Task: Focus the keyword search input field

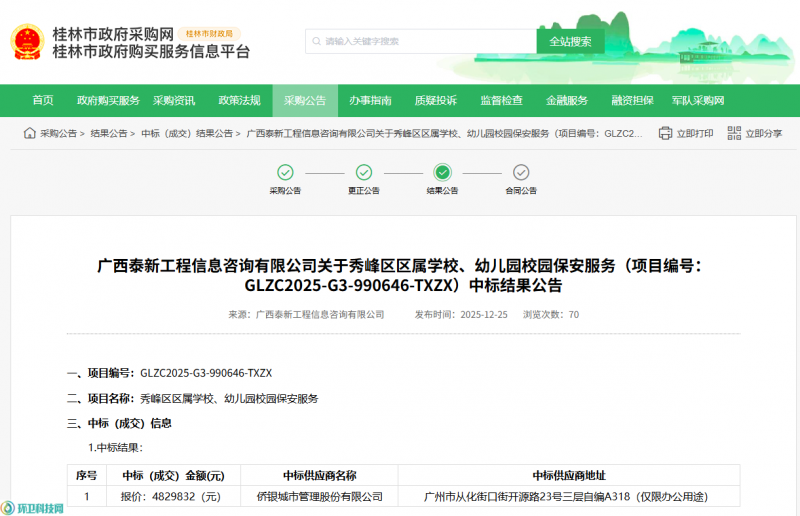Action: click(425, 41)
